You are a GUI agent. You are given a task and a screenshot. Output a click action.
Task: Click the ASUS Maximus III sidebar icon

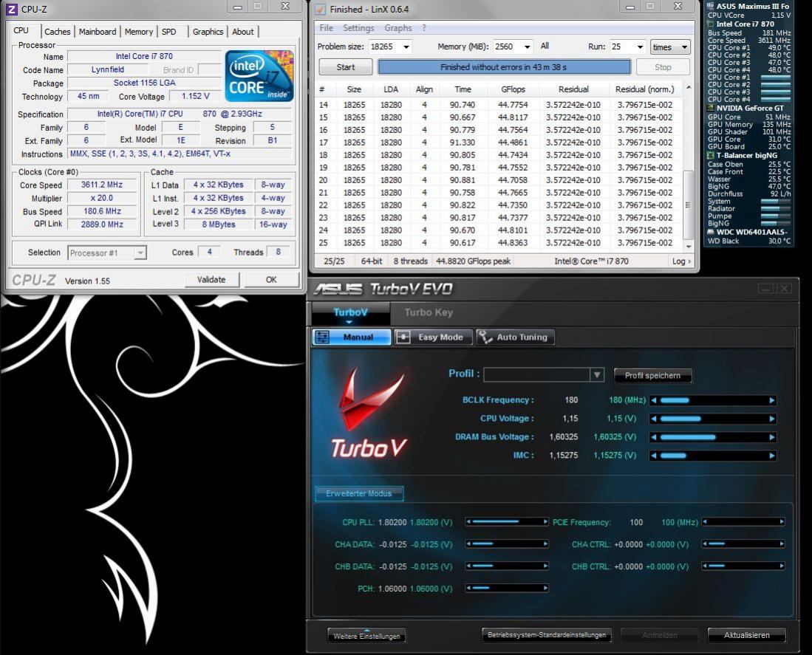coord(711,6)
